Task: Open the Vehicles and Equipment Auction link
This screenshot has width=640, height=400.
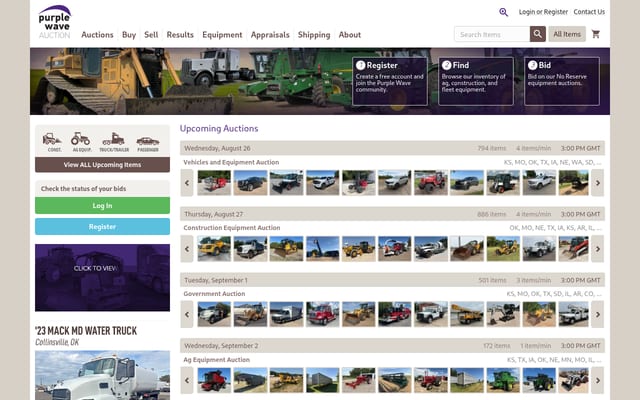Action: pos(231,162)
